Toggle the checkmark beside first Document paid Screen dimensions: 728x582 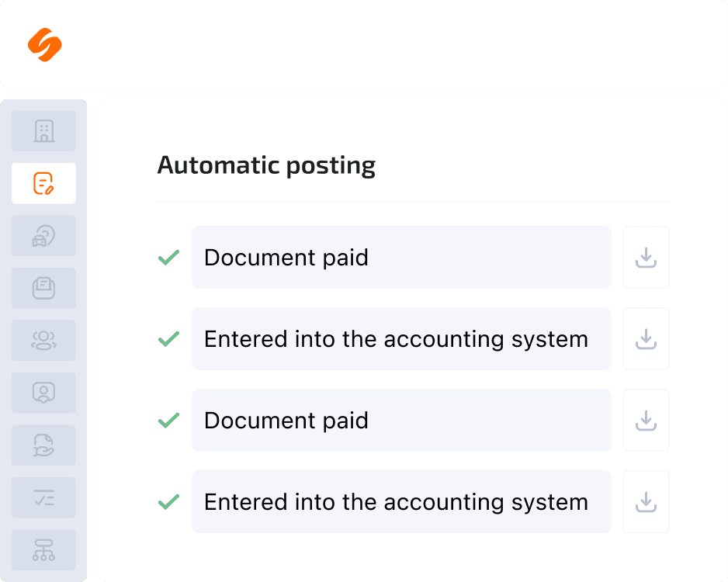(168, 258)
